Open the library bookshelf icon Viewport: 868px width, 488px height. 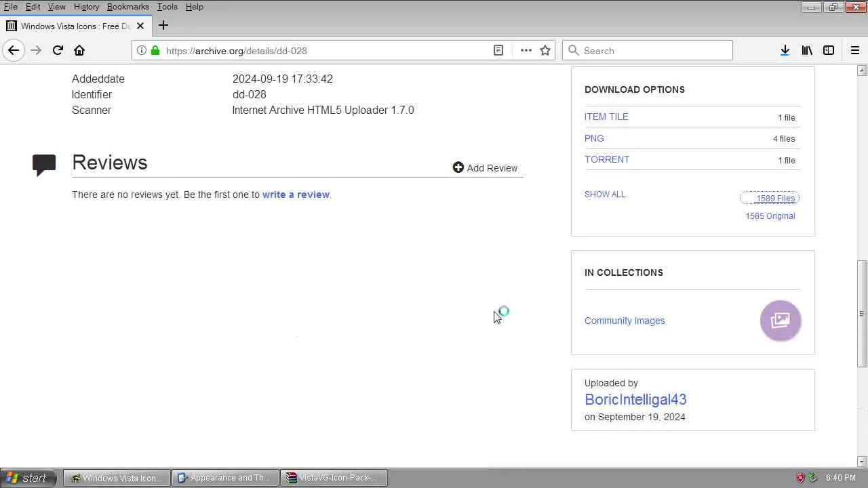[x=807, y=50]
